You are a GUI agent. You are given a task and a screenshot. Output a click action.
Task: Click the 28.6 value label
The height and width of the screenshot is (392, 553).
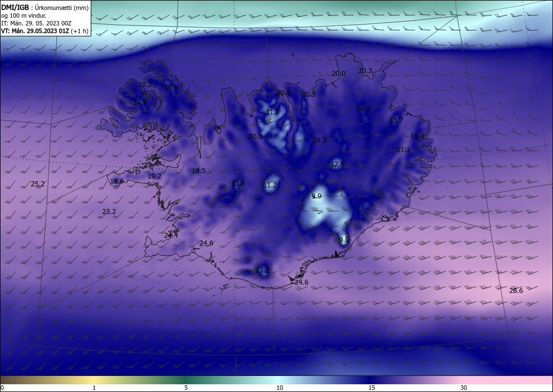(516, 291)
